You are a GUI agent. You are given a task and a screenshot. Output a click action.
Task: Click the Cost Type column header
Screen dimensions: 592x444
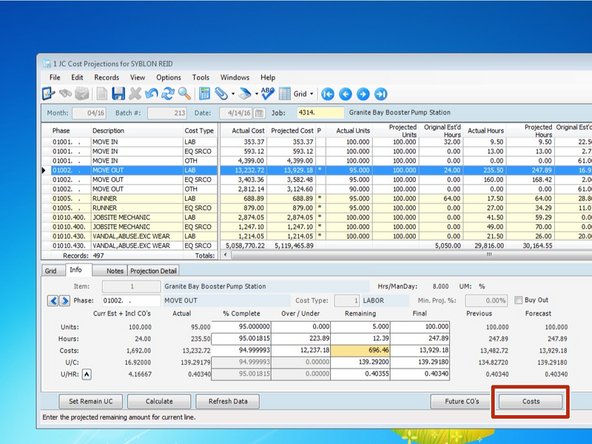pyautogui.click(x=199, y=131)
